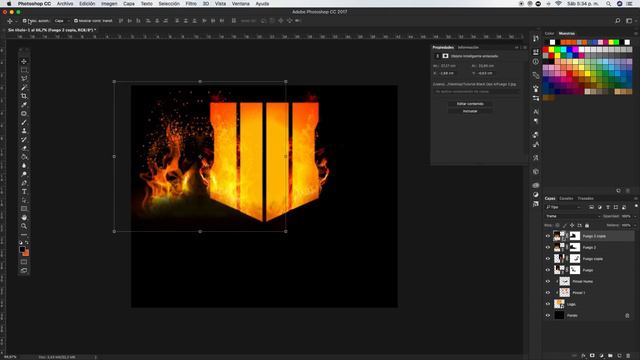Screen dimensions: 640x360
Task: Open the Archivo menu
Action: (65, 4)
